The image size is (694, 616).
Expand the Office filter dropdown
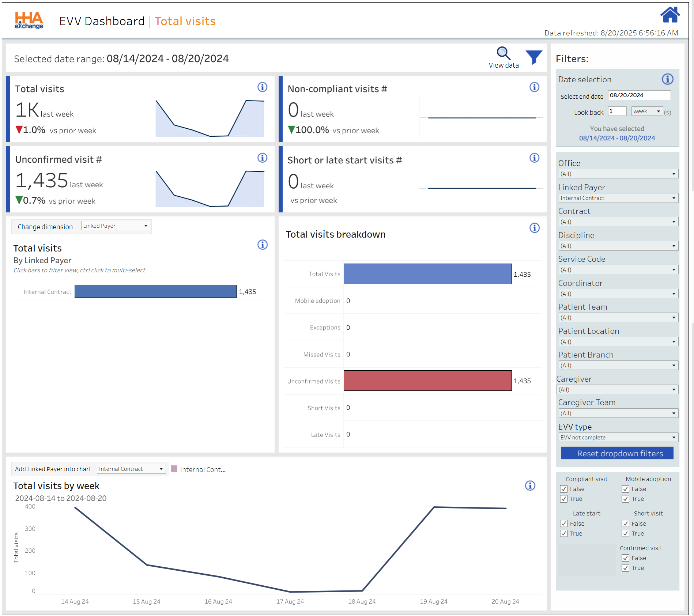click(618, 174)
